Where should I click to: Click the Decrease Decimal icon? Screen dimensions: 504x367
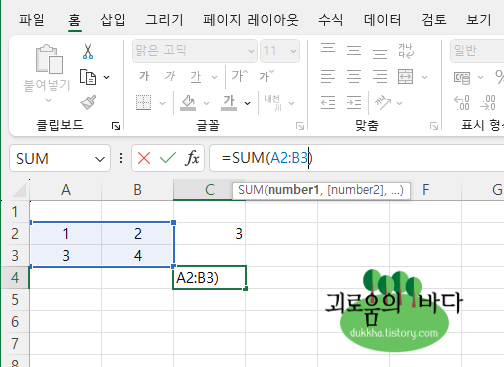tap(487, 103)
